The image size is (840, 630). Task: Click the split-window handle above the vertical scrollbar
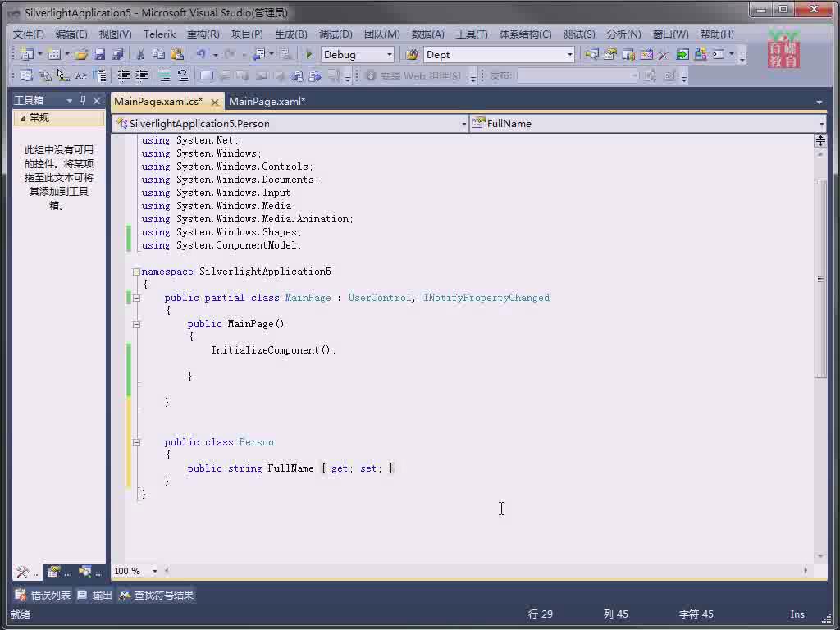(x=820, y=141)
